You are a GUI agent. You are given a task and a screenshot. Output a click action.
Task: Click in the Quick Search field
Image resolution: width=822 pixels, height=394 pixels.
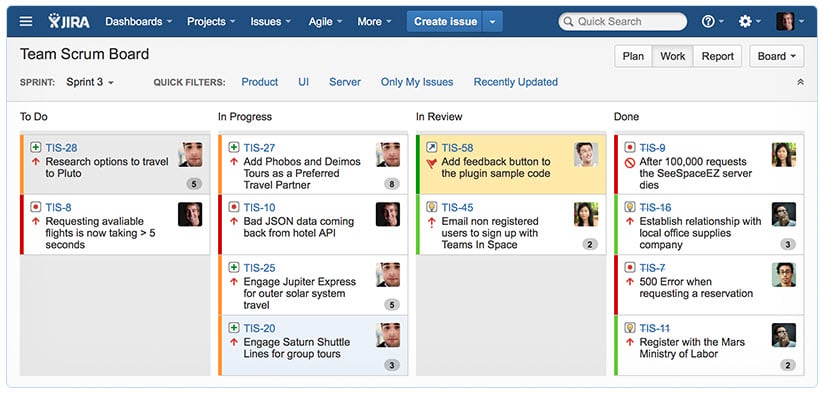pos(622,21)
